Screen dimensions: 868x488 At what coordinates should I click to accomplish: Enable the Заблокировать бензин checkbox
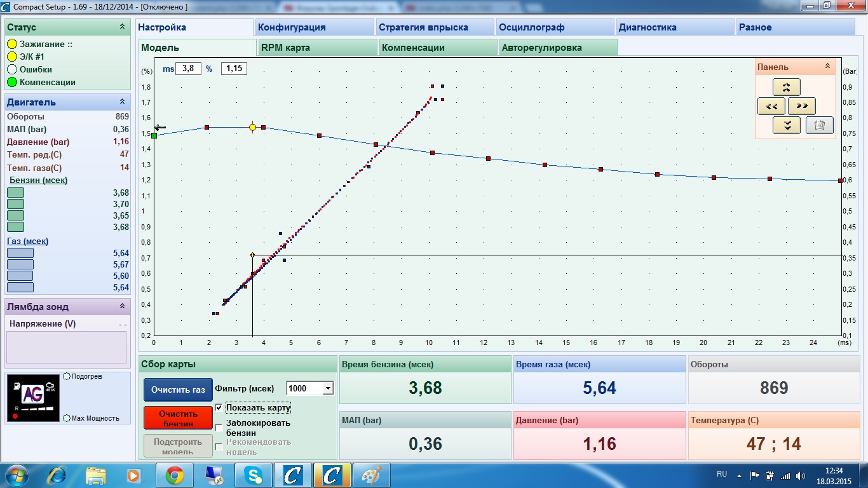coord(219,428)
